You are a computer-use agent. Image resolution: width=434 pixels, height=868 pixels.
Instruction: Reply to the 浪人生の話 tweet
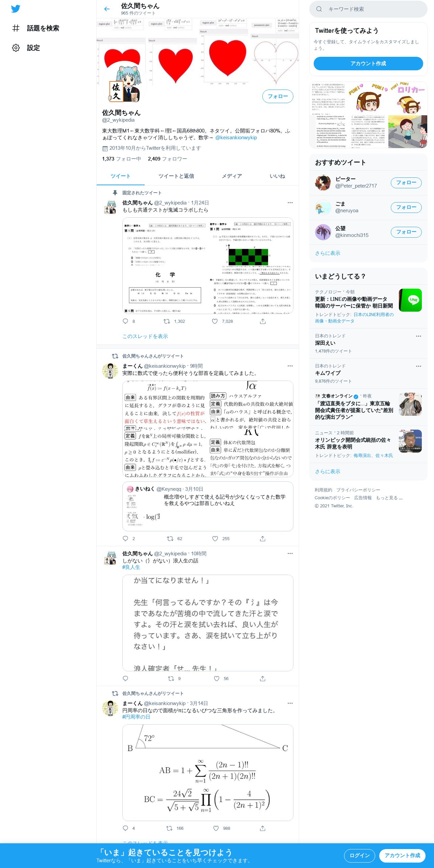(x=125, y=678)
